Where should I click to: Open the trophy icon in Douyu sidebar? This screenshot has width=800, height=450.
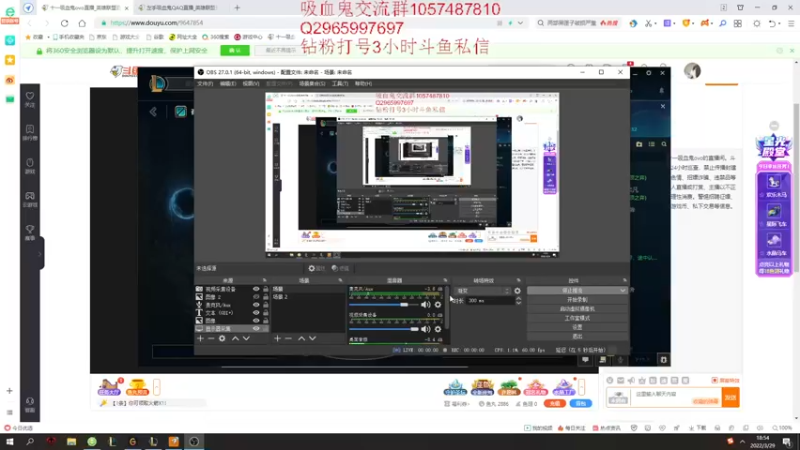tap(30, 232)
